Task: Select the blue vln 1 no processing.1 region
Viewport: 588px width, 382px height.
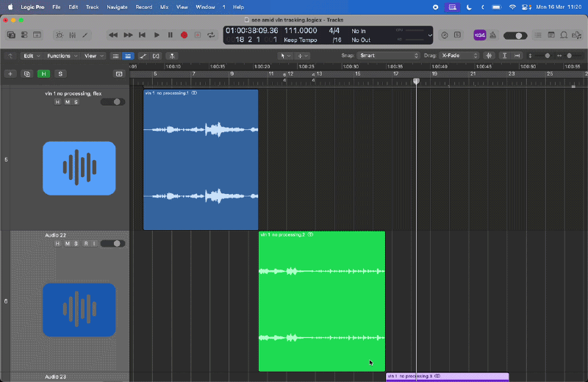Action: (x=201, y=159)
